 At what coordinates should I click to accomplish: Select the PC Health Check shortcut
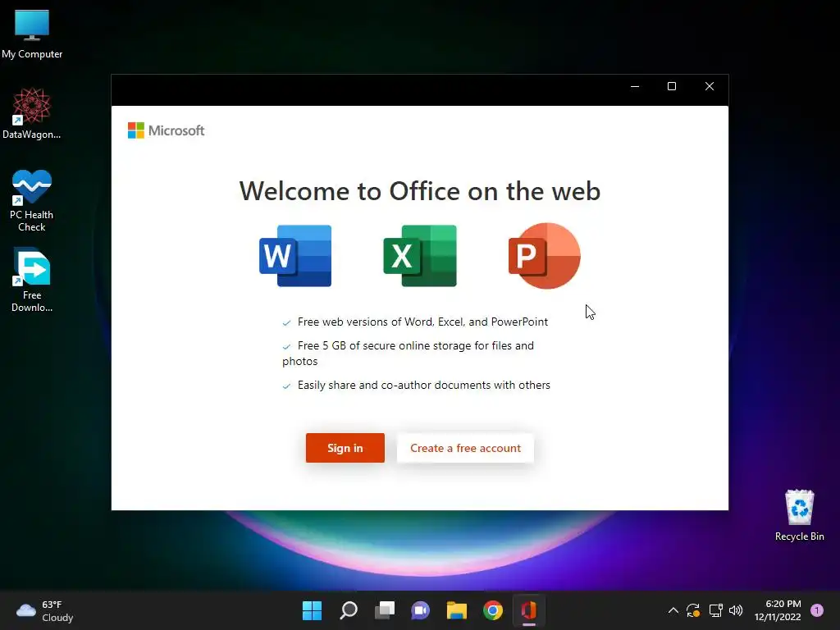click(32, 200)
